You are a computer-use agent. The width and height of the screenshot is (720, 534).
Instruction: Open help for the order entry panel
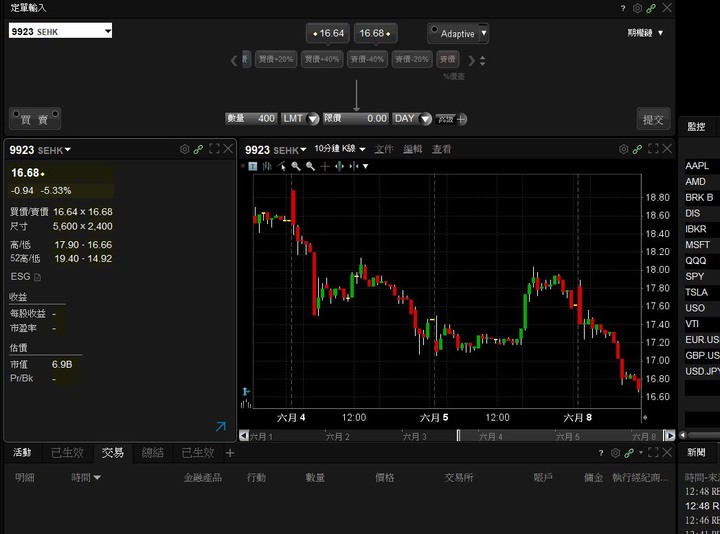(623, 8)
